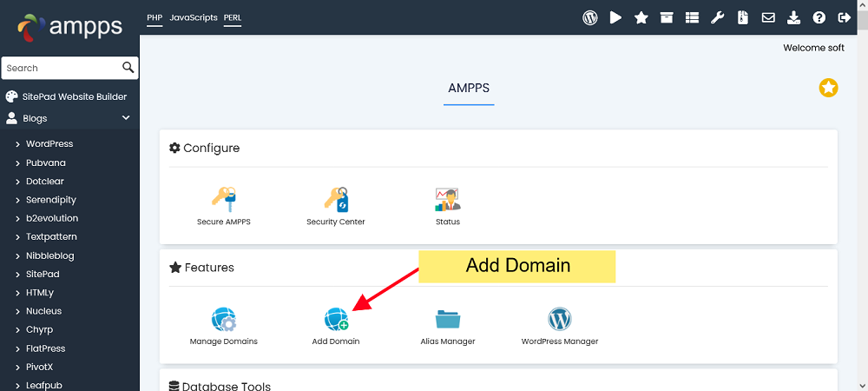Expand the Pubvana sidebar entry
The image size is (868, 391).
[x=17, y=162]
